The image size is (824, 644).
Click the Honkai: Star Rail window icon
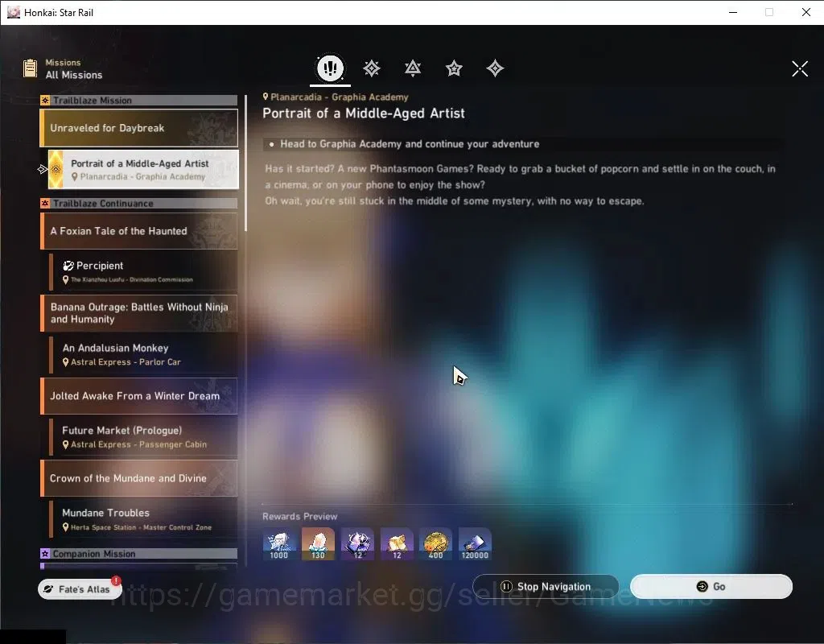click(13, 12)
